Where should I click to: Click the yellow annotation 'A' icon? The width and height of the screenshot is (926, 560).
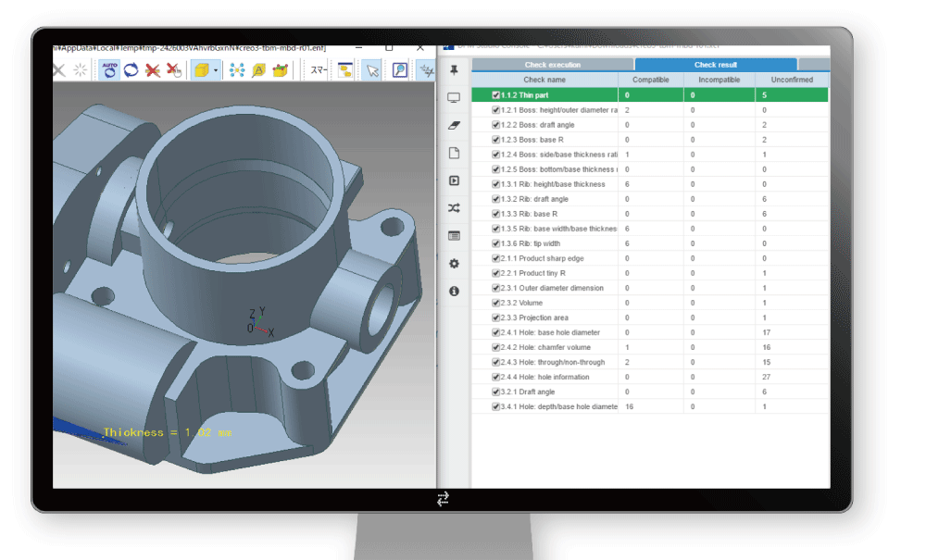tap(258, 71)
